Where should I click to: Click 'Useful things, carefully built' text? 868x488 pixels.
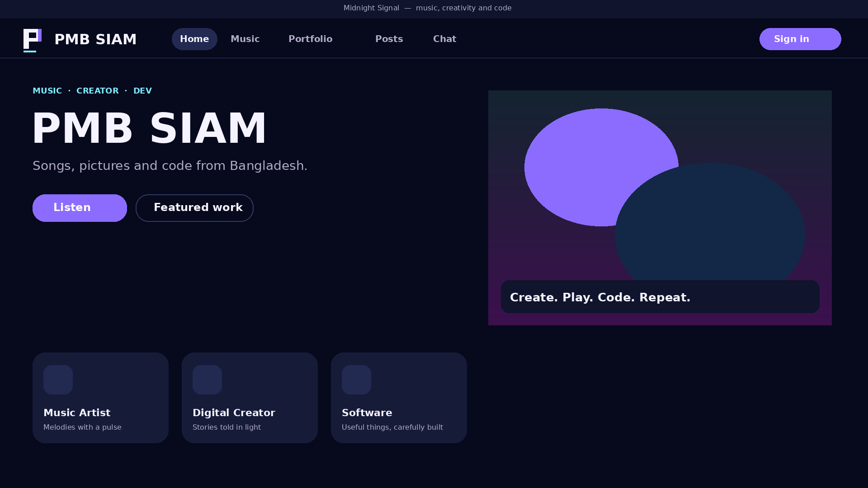tap(392, 427)
